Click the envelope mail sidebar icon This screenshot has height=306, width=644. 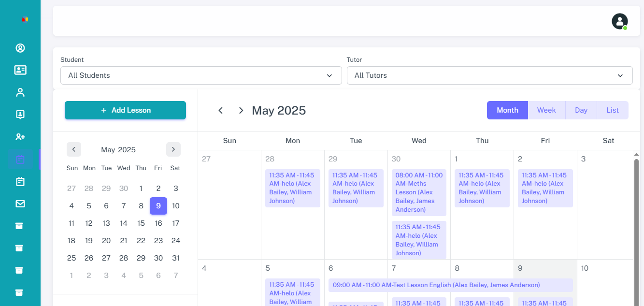point(20,204)
